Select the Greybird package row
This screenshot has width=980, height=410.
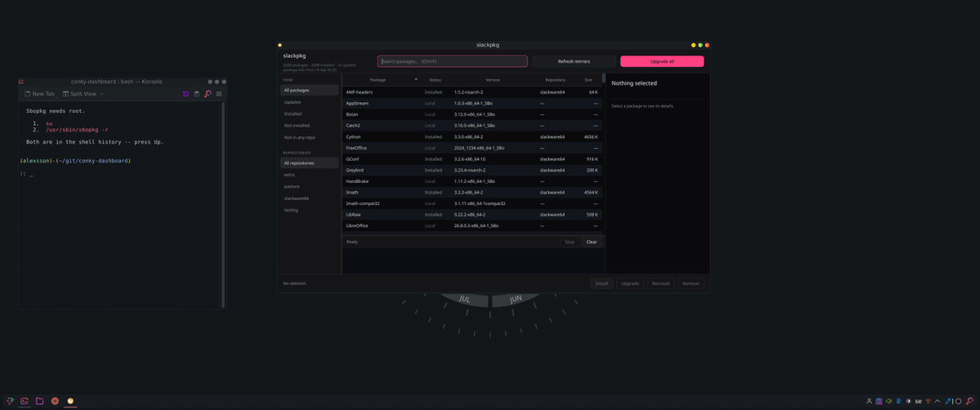472,170
